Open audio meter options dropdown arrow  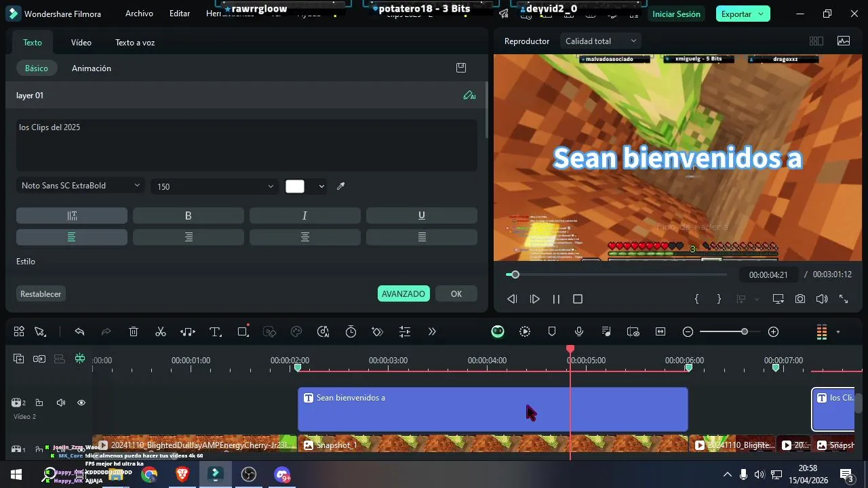pos(838,332)
